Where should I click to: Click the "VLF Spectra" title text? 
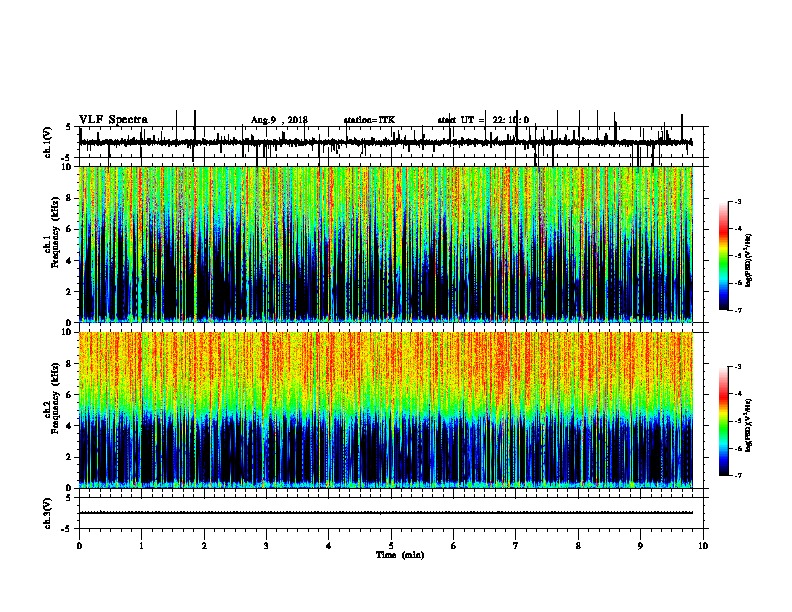point(113,120)
